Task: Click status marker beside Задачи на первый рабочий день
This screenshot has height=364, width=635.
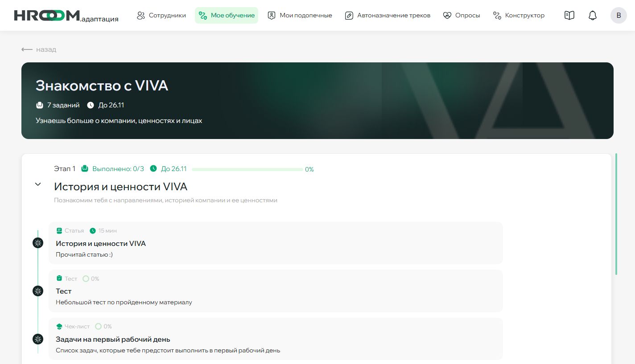Action: (x=38, y=339)
